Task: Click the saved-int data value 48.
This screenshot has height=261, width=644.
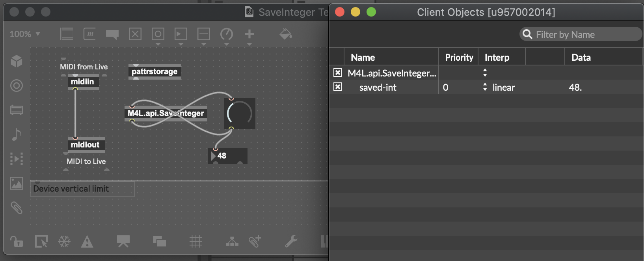Action: pos(575,87)
